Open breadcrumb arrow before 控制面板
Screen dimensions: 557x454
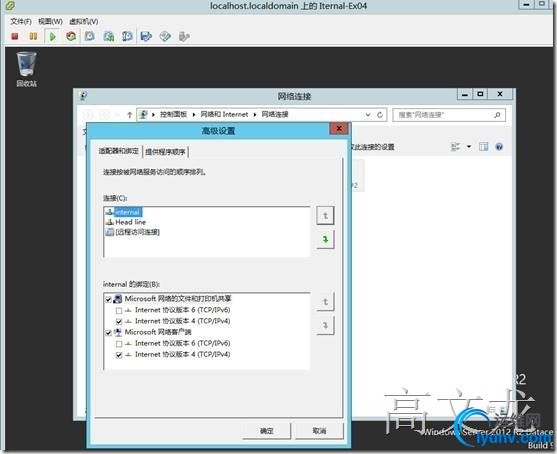pos(153,115)
